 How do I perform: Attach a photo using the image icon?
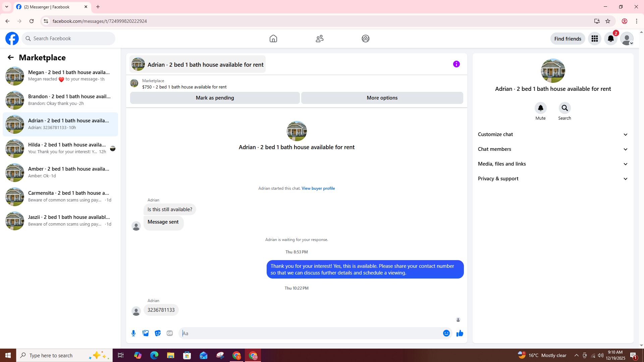(x=146, y=333)
